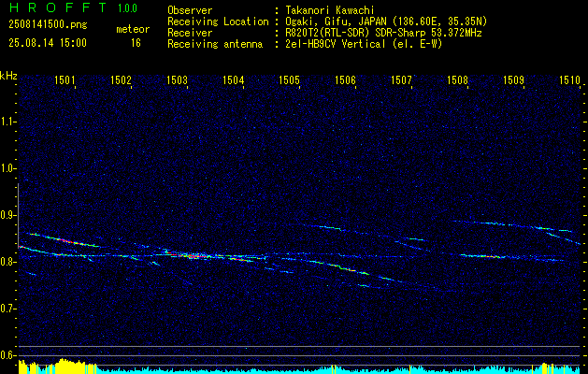Click the Receiving antenna field label

coord(215,44)
